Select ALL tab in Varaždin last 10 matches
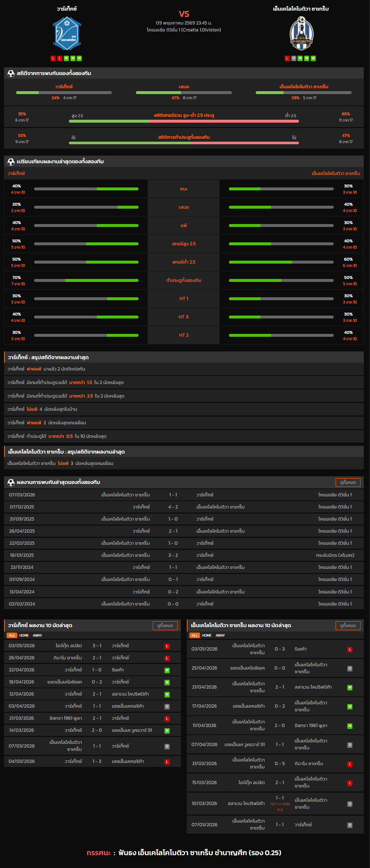 coord(12,636)
